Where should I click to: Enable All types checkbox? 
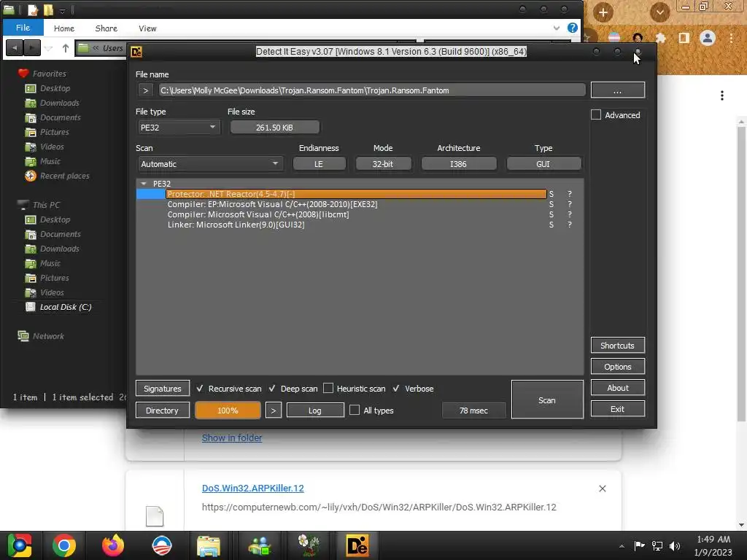pyautogui.click(x=355, y=410)
